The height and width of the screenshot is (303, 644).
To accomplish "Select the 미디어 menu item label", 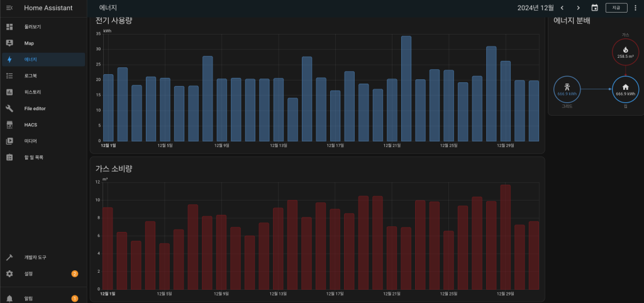I will [30, 141].
